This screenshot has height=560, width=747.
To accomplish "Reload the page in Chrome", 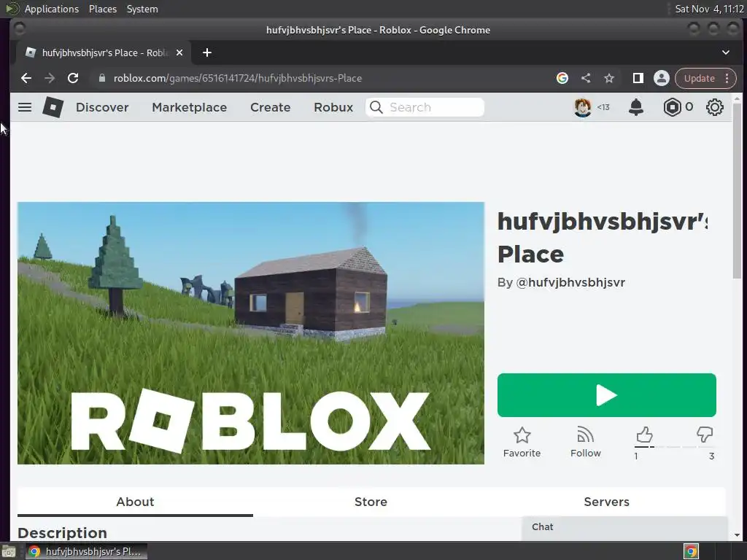I will 73,78.
